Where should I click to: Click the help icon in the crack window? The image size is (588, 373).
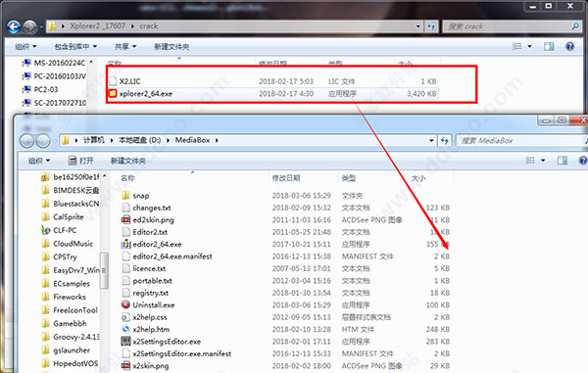pyautogui.click(x=569, y=46)
